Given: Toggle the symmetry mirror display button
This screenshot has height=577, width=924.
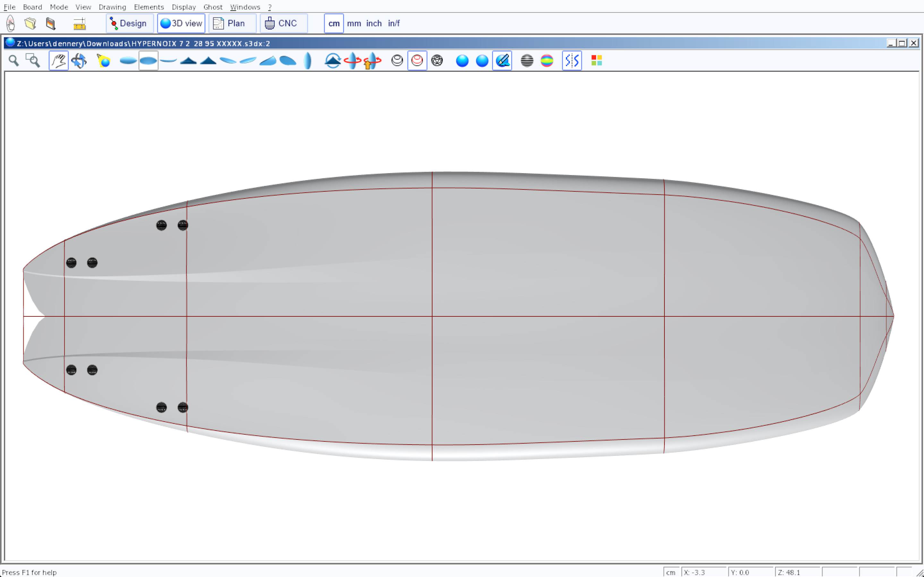Looking at the screenshot, I should pyautogui.click(x=572, y=61).
